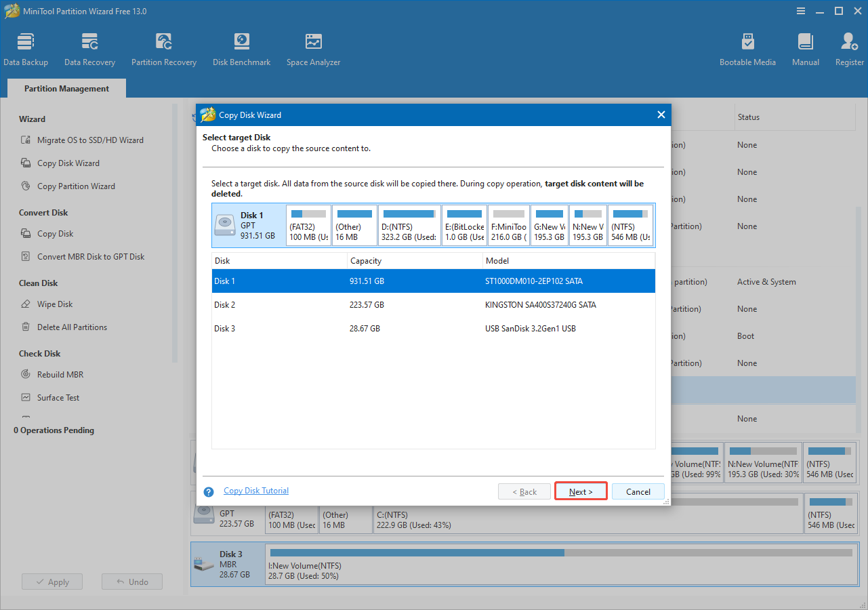The image size is (868, 610).
Task: Open the Data Backup tool
Action: (26, 47)
